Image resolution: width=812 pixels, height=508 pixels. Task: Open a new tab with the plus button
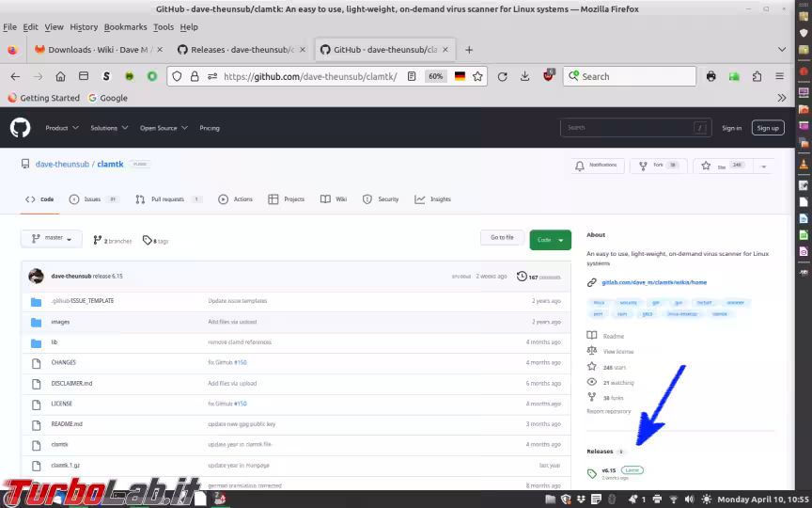tap(469, 50)
